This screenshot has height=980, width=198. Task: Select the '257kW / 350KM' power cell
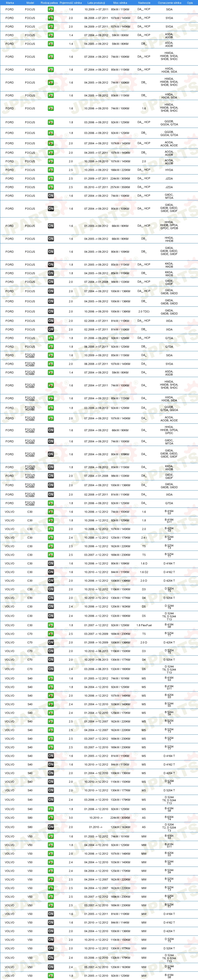(120, 187)
